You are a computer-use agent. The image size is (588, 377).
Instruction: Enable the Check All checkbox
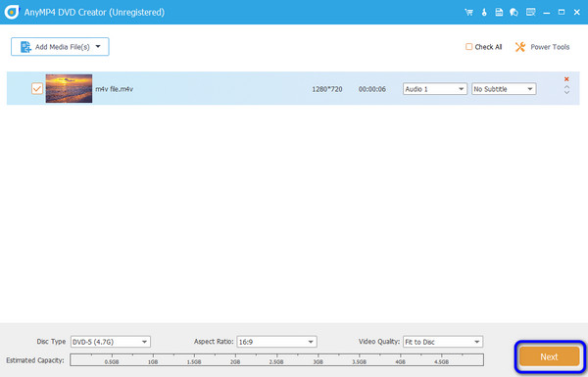click(468, 47)
